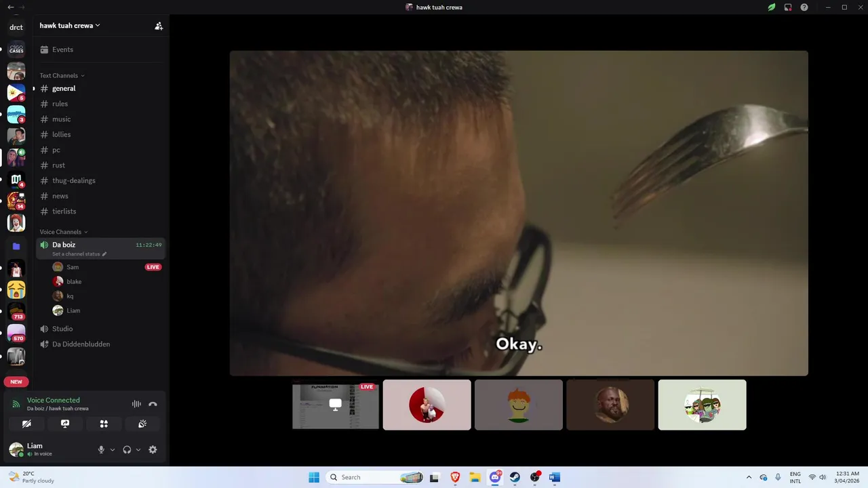
Task: Open Microsoft Word from the taskbar
Action: (555, 477)
